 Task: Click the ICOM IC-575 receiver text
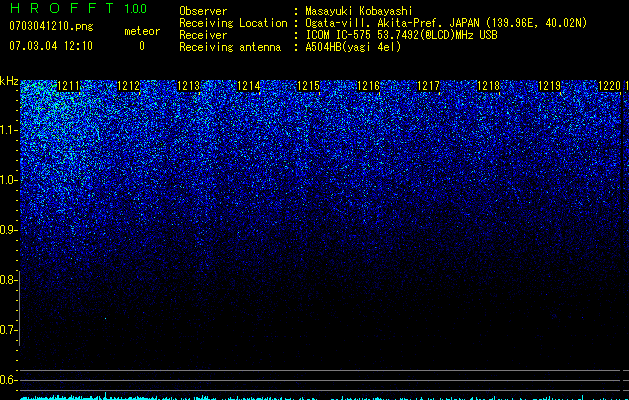[401, 35]
